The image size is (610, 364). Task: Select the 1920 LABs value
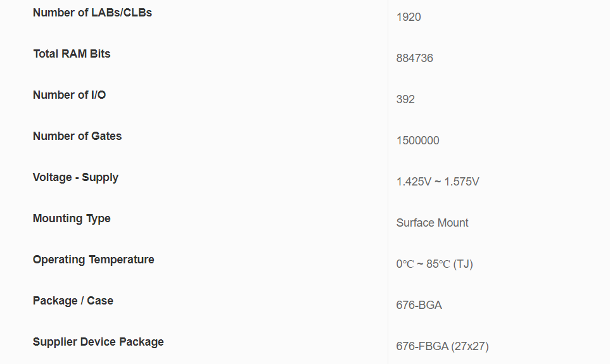coord(409,17)
